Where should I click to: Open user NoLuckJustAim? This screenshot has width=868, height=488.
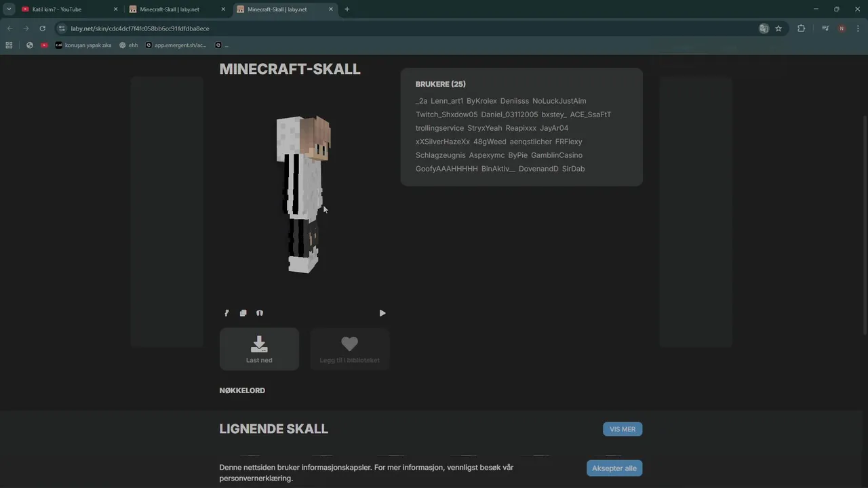tap(559, 101)
